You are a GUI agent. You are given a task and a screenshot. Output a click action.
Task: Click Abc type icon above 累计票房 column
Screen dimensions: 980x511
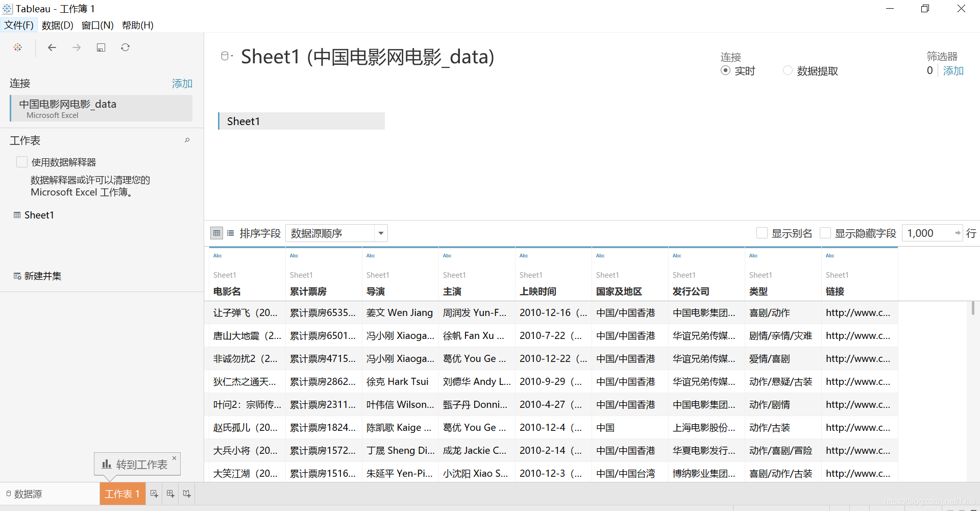[294, 256]
